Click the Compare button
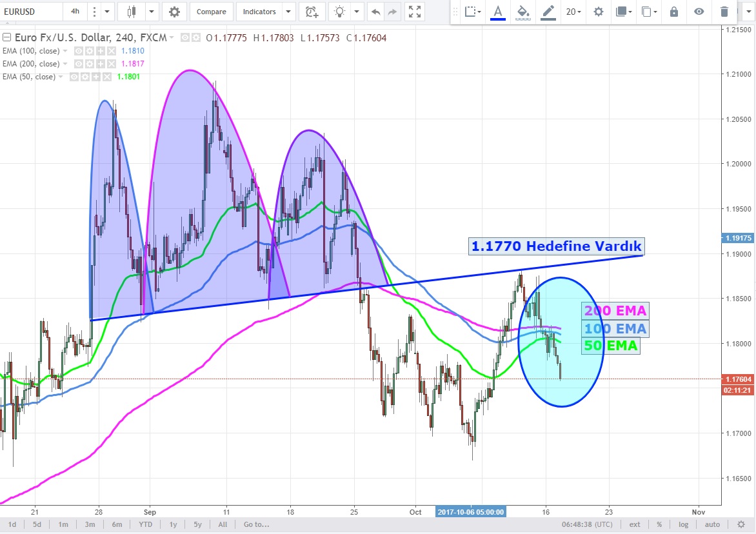This screenshot has width=756, height=534. click(211, 12)
